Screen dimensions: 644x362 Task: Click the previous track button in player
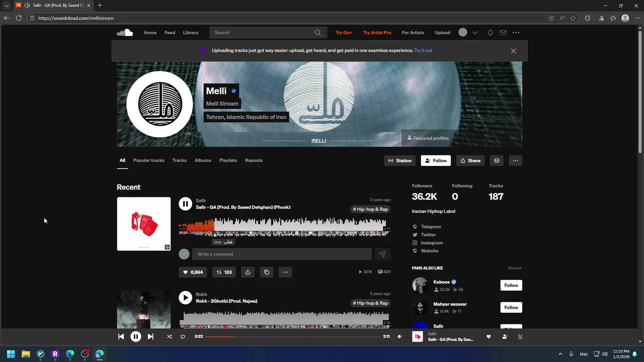[121, 337]
